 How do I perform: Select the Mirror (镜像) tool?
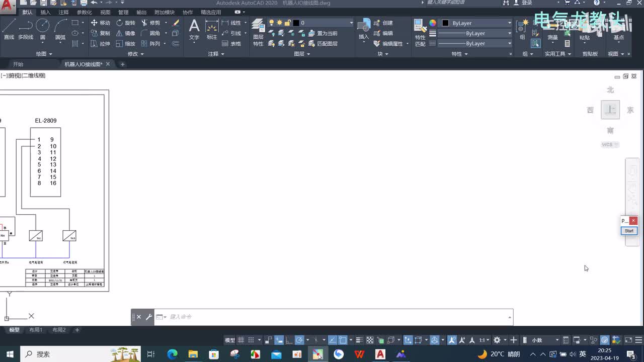pos(125,33)
